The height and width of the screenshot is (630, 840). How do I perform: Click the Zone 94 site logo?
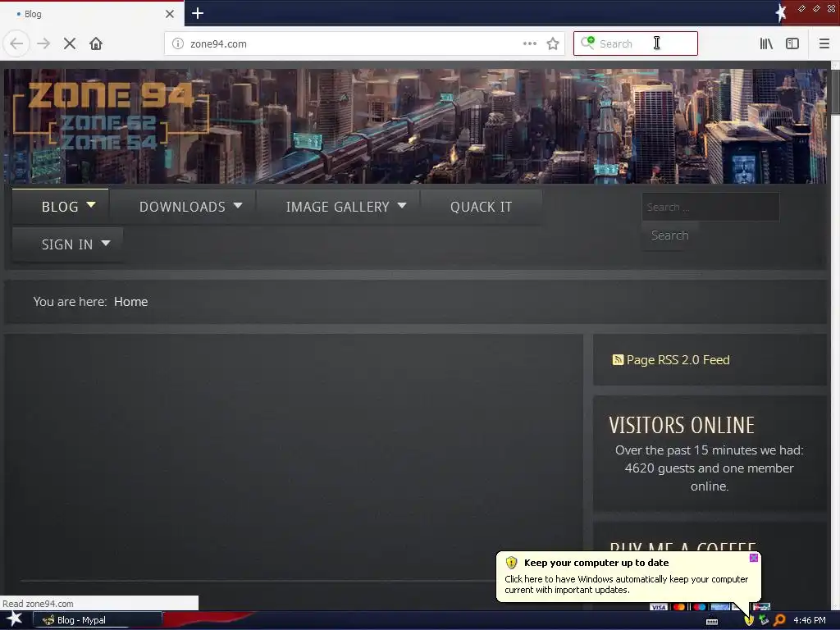(111, 116)
